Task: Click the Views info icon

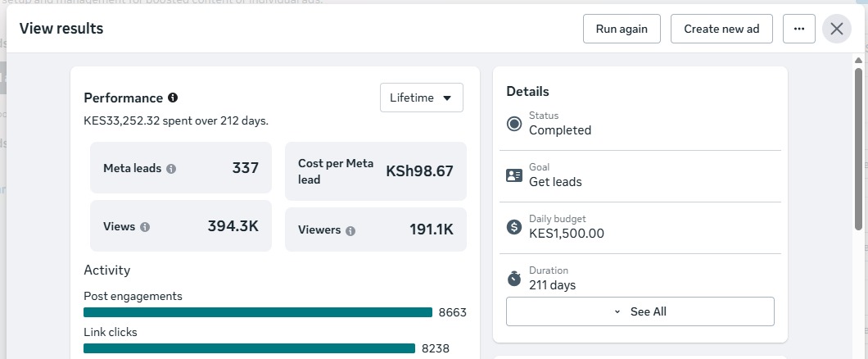Action: (x=145, y=227)
